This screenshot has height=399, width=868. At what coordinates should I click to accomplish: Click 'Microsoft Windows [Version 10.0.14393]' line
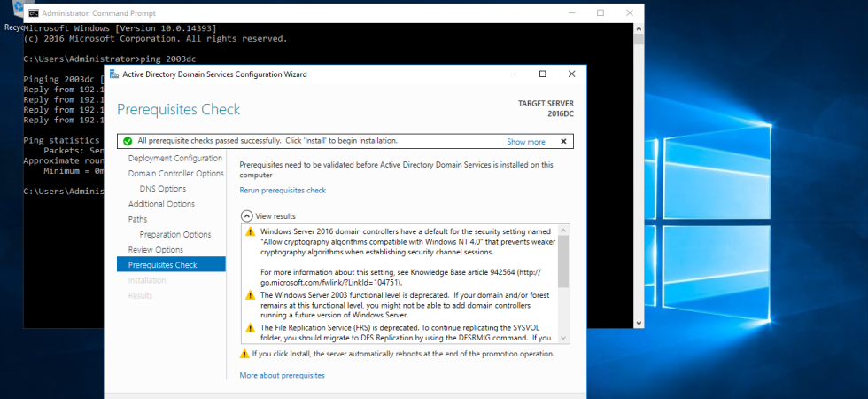tap(120, 28)
